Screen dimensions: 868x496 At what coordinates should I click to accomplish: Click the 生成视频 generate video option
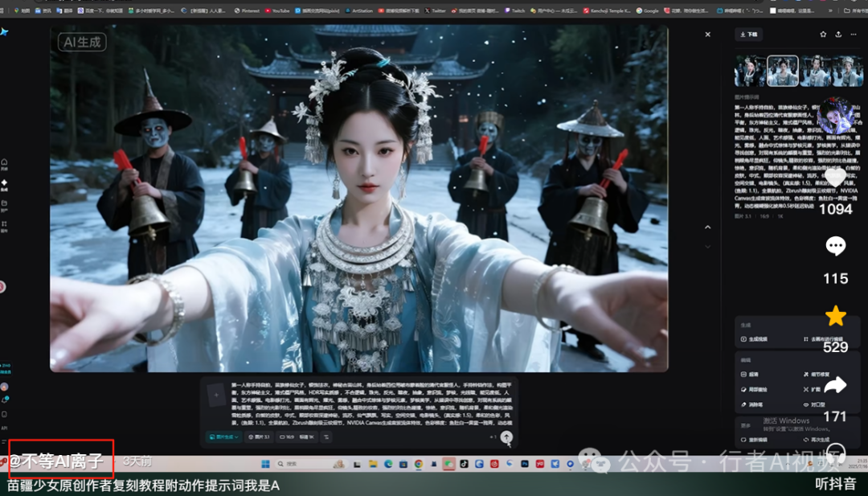(x=753, y=339)
